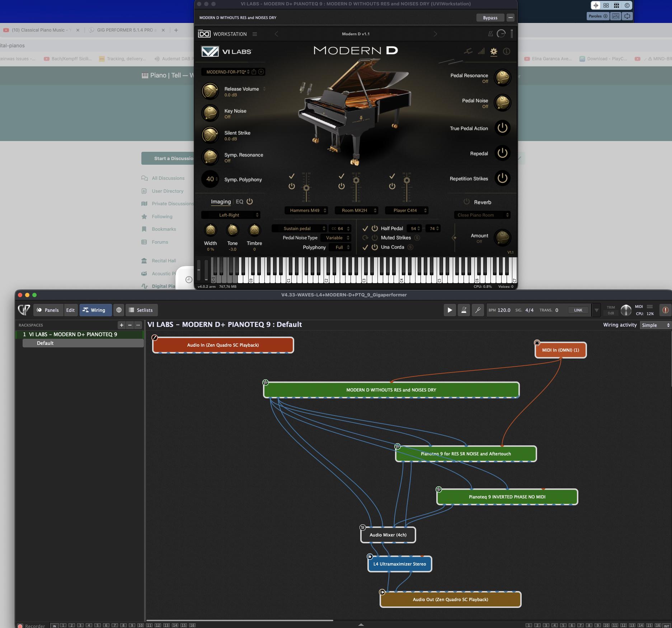Screen dimensions: 672x628
Task: Toggle True Pedal Action power button
Action: click(x=502, y=128)
